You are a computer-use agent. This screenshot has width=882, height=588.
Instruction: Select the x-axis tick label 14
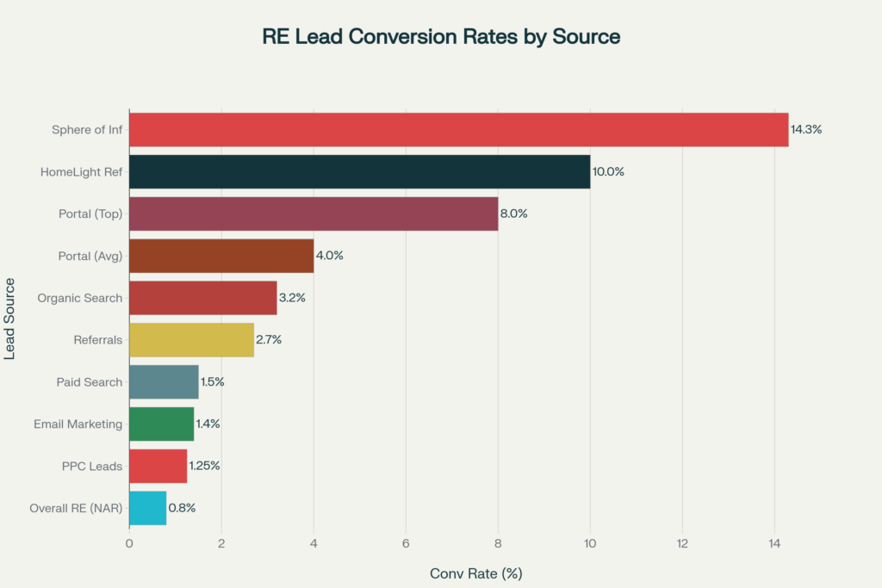coord(774,543)
